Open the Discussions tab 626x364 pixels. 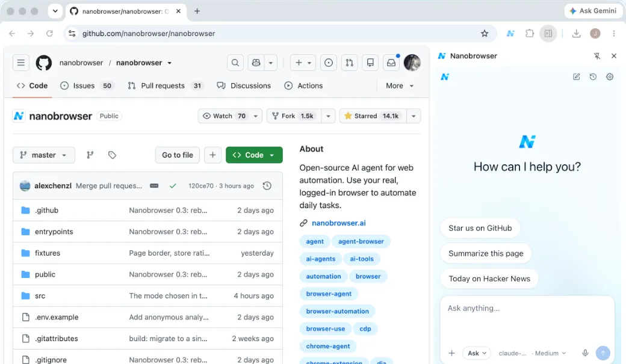click(244, 85)
